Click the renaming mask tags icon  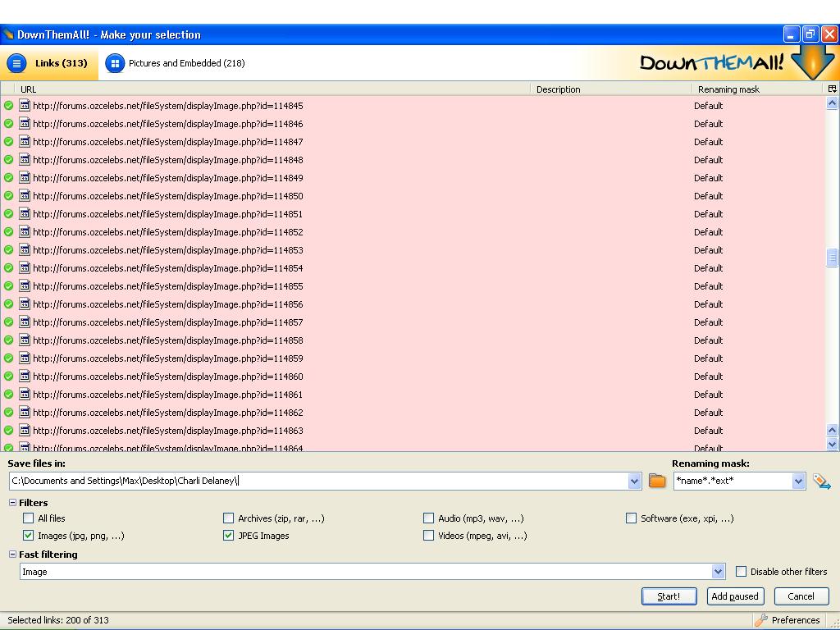(821, 482)
